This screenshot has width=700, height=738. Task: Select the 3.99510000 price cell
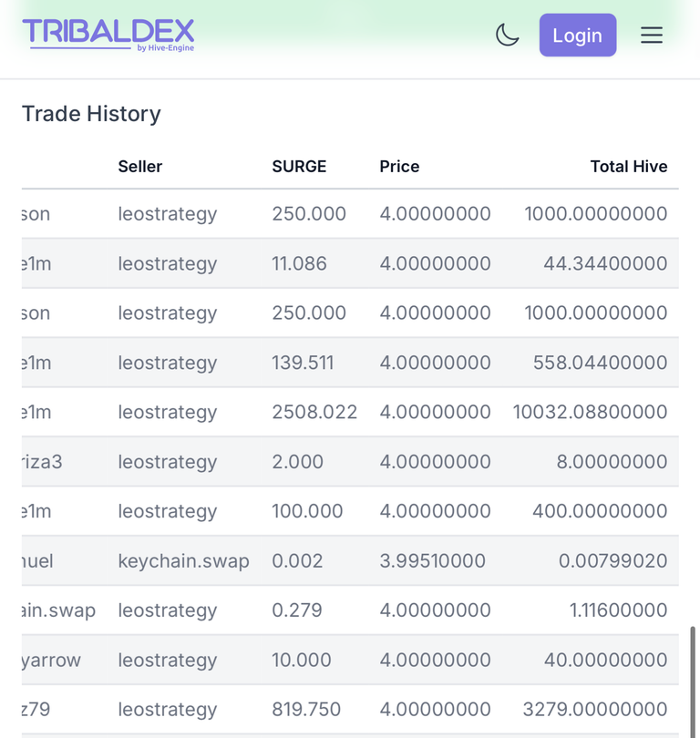point(432,561)
